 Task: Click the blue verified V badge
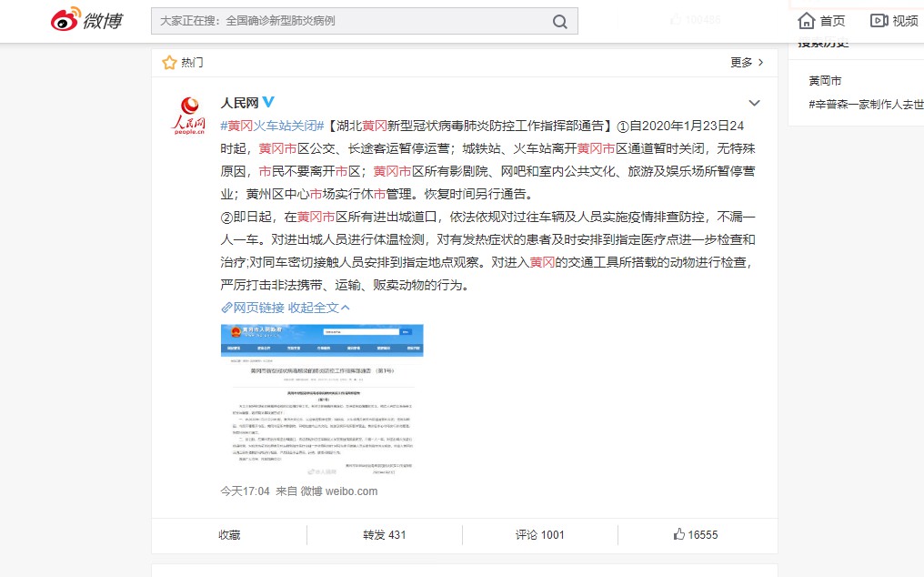click(268, 102)
